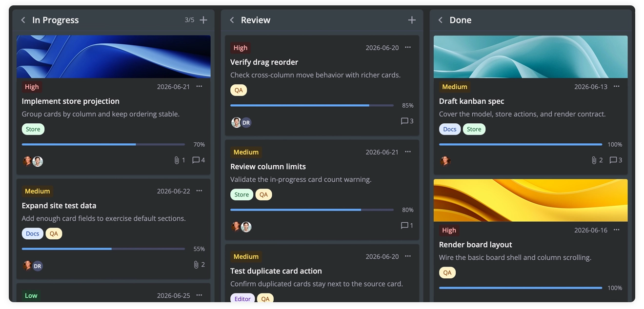Click DR avatar on Verify drag reorder
This screenshot has width=644, height=309.
coord(246,122)
